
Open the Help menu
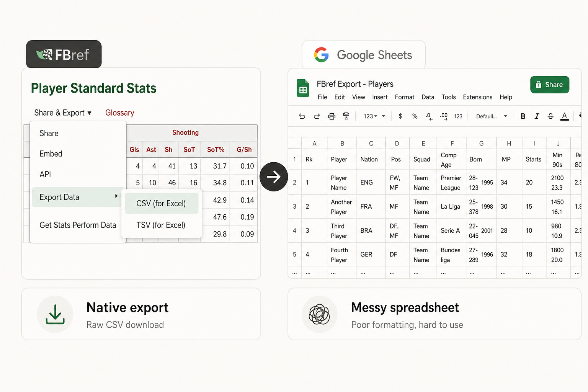(506, 97)
